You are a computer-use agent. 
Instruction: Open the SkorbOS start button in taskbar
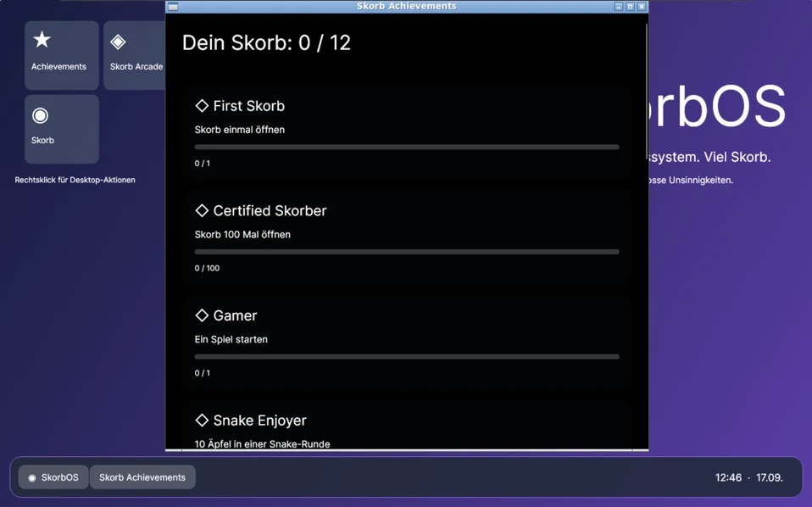pyautogui.click(x=53, y=477)
